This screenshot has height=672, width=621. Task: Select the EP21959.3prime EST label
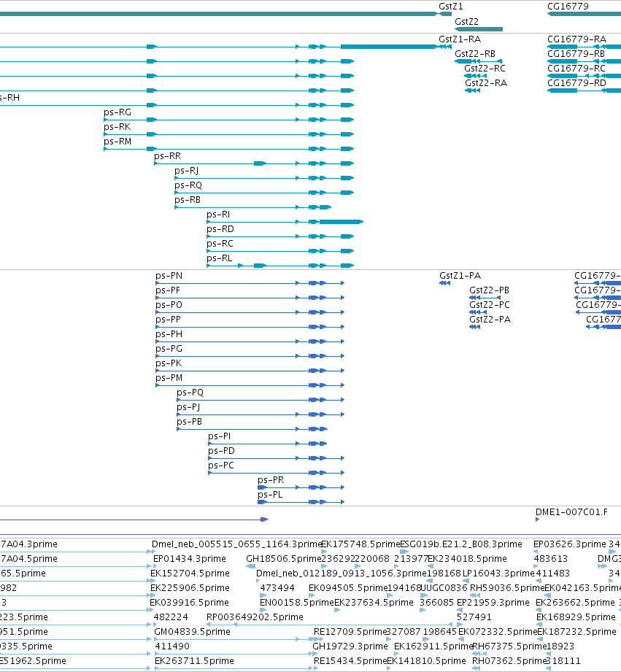tap(493, 603)
